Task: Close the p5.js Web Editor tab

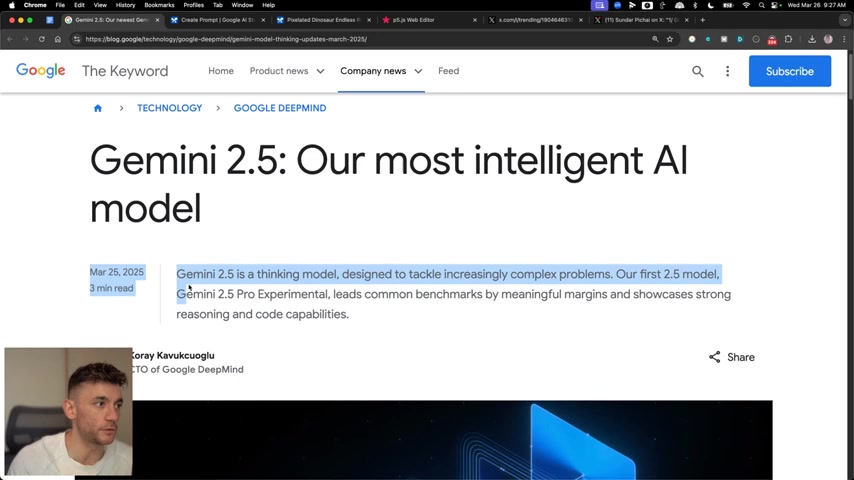Action: click(x=474, y=20)
